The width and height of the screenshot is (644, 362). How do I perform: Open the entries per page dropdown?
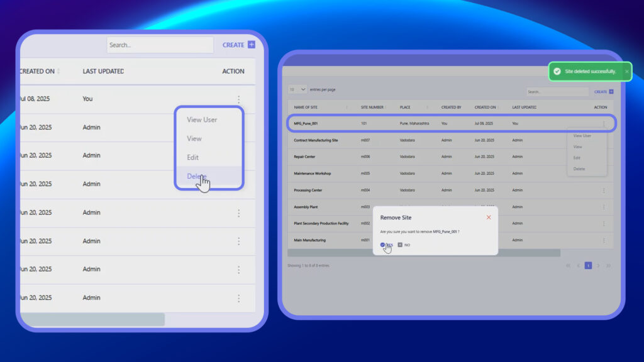297,89
